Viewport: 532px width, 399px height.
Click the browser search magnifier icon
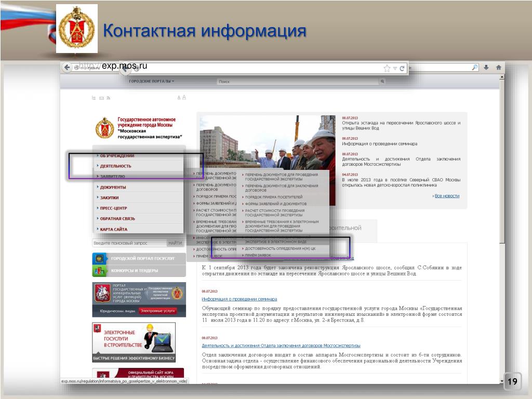[475, 68]
